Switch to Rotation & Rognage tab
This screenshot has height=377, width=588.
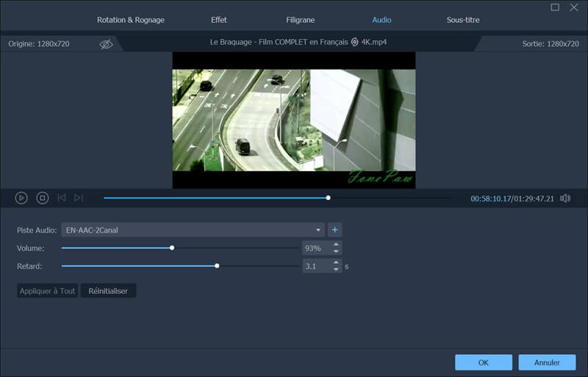[x=131, y=20]
